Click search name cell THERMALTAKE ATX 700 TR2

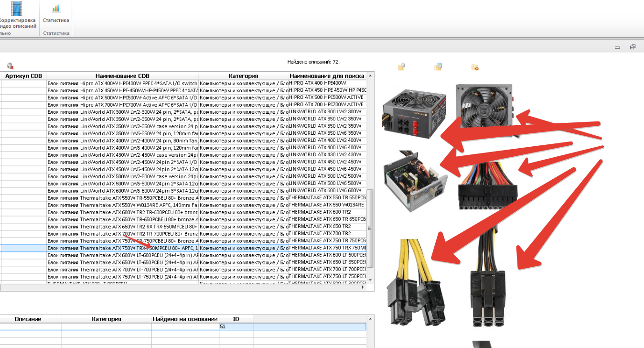[x=327, y=234]
